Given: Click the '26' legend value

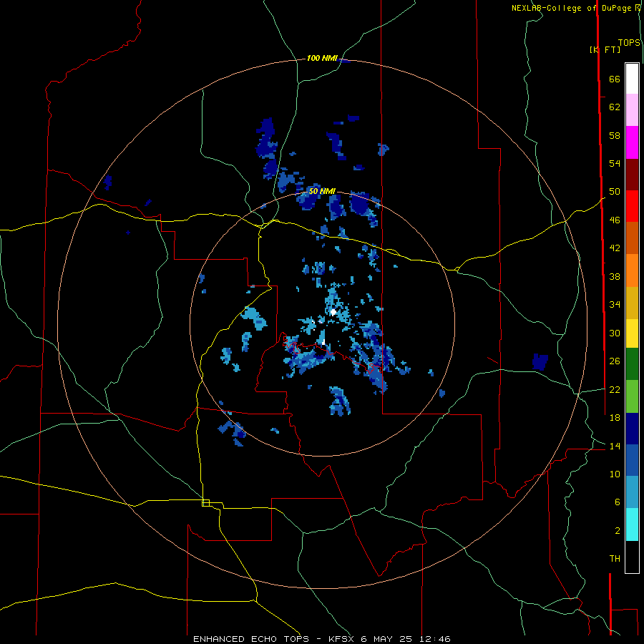Looking at the screenshot, I should [x=615, y=361].
